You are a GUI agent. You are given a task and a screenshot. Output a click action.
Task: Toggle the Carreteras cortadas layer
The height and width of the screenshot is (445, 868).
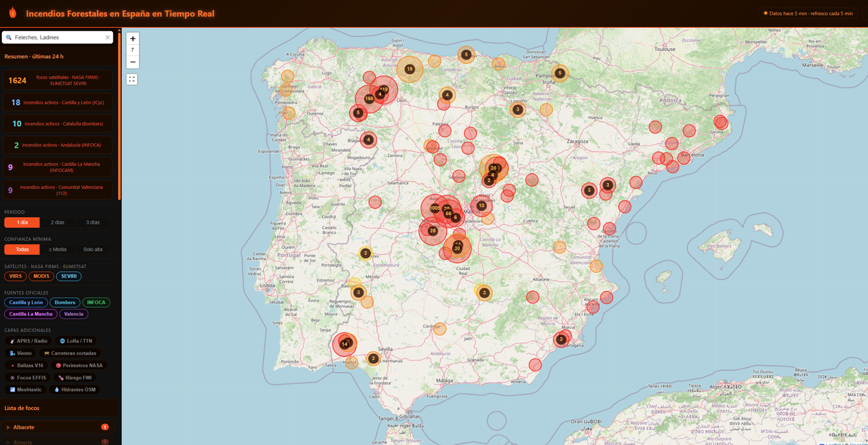tap(70, 353)
